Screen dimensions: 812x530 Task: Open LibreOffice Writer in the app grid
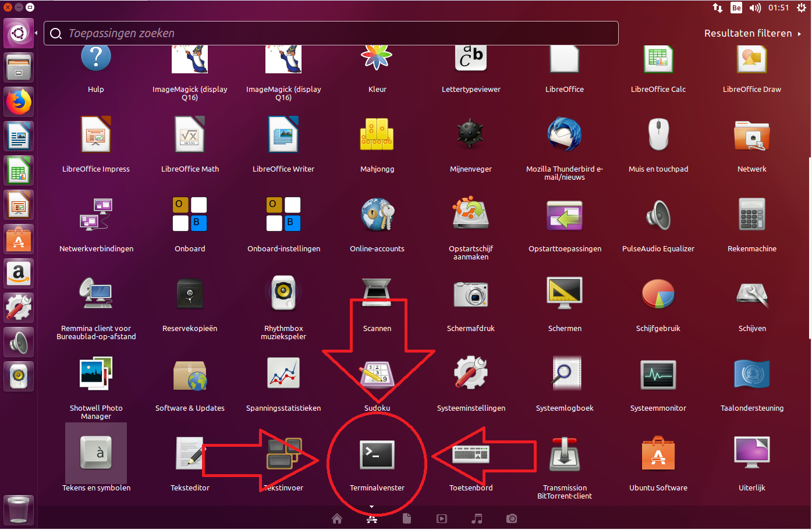[x=283, y=134]
